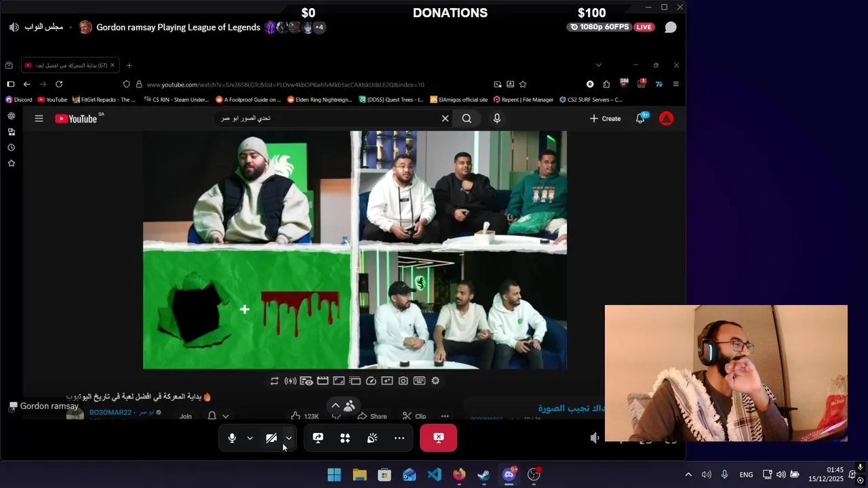Open the CS RIN - Steam Underground bookmark
Screen dimensions: 868x488
click(176, 100)
